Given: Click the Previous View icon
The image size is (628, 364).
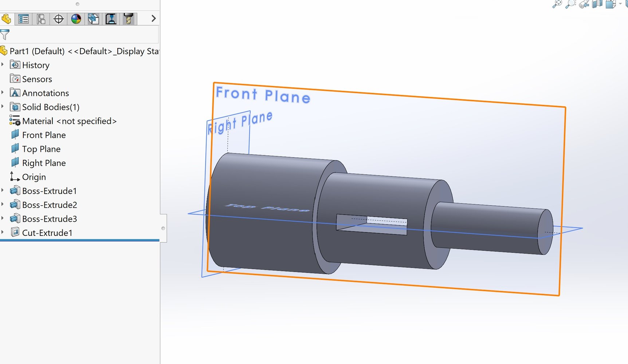Looking at the screenshot, I should pyautogui.click(x=584, y=4).
